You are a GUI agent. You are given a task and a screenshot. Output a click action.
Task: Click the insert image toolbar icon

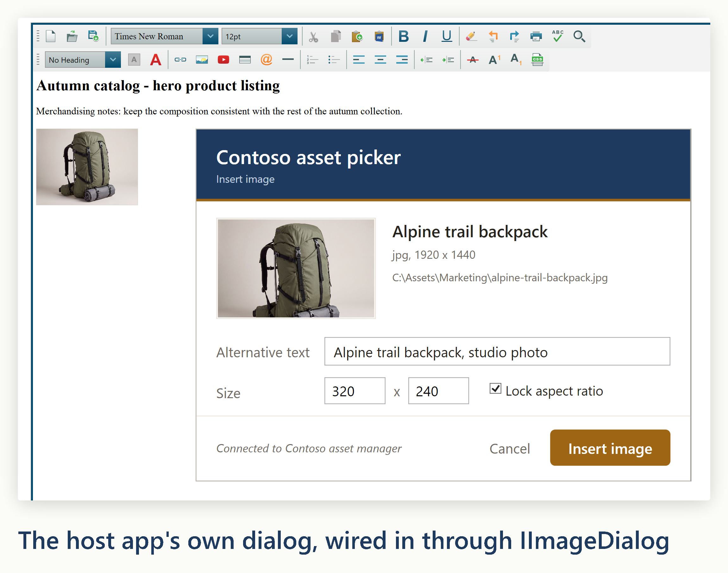click(x=202, y=60)
